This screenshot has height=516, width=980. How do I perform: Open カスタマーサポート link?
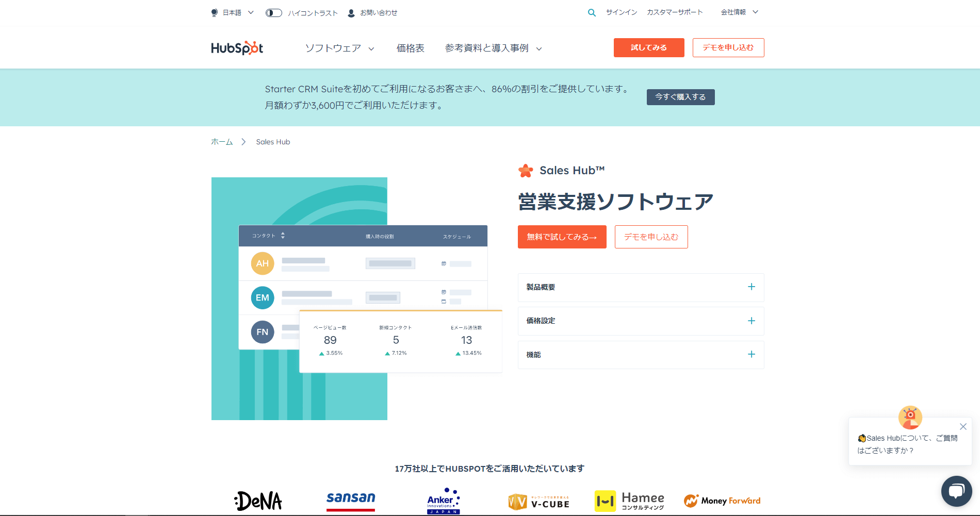[675, 12]
